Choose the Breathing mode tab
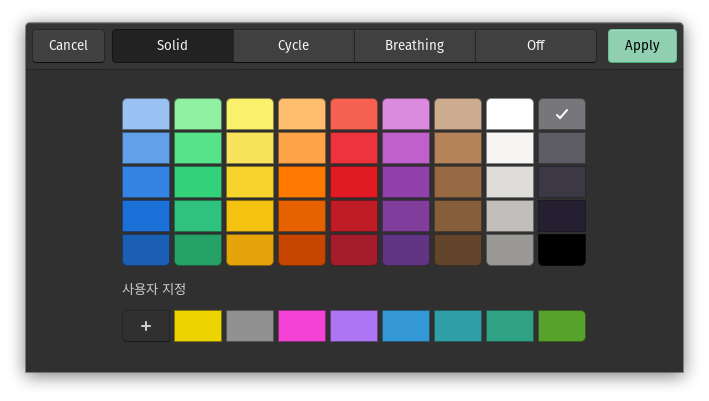This screenshot has width=709, height=401. (414, 46)
